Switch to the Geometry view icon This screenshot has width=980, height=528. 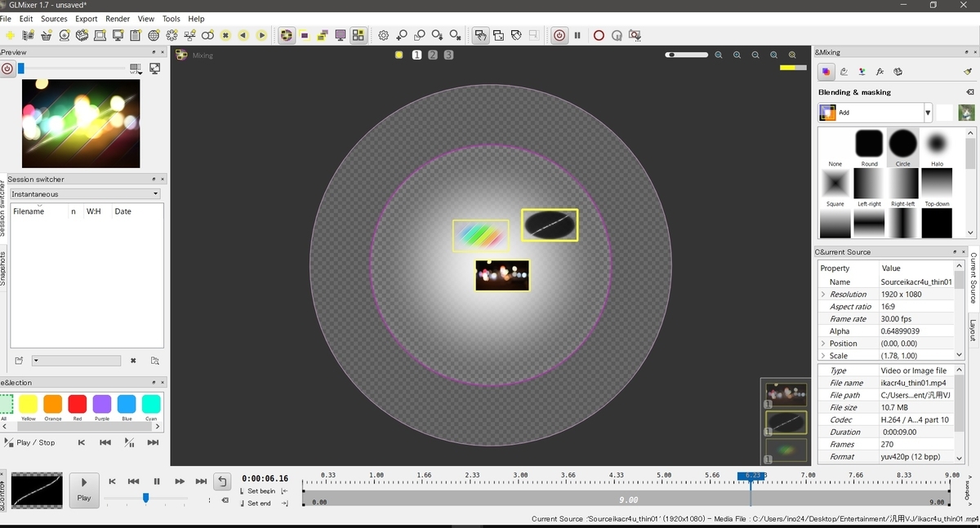305,35
